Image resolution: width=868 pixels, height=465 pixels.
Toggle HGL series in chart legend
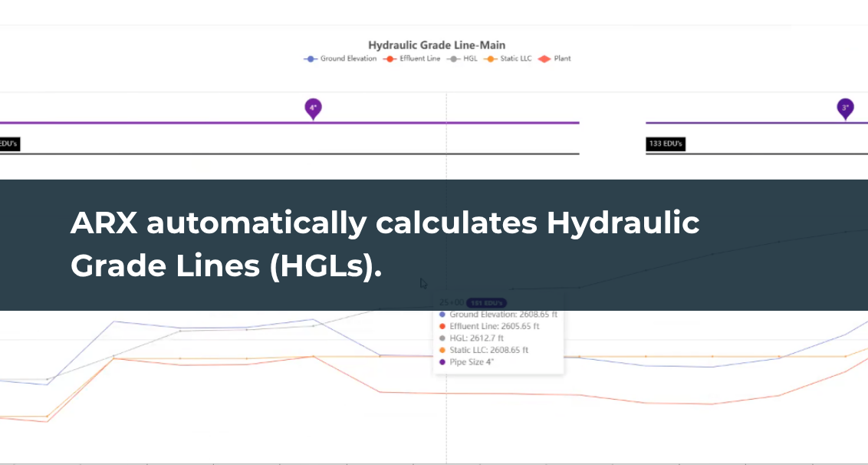pos(462,59)
